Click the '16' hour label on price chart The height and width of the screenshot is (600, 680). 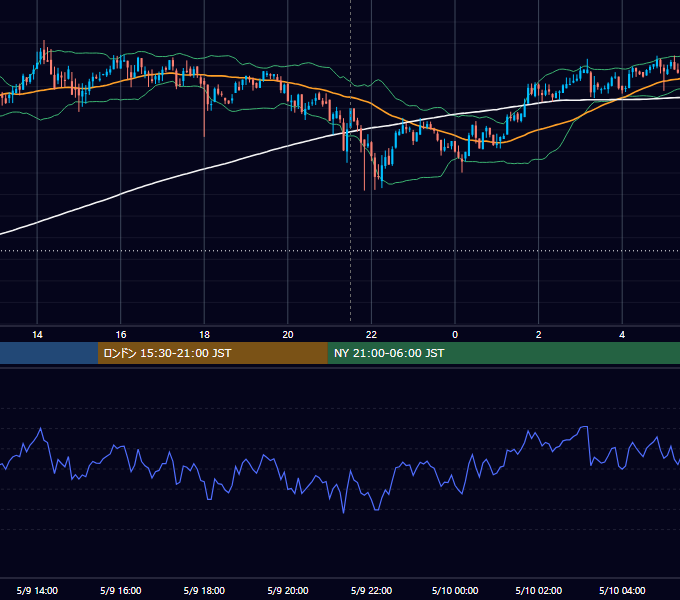pos(121,335)
